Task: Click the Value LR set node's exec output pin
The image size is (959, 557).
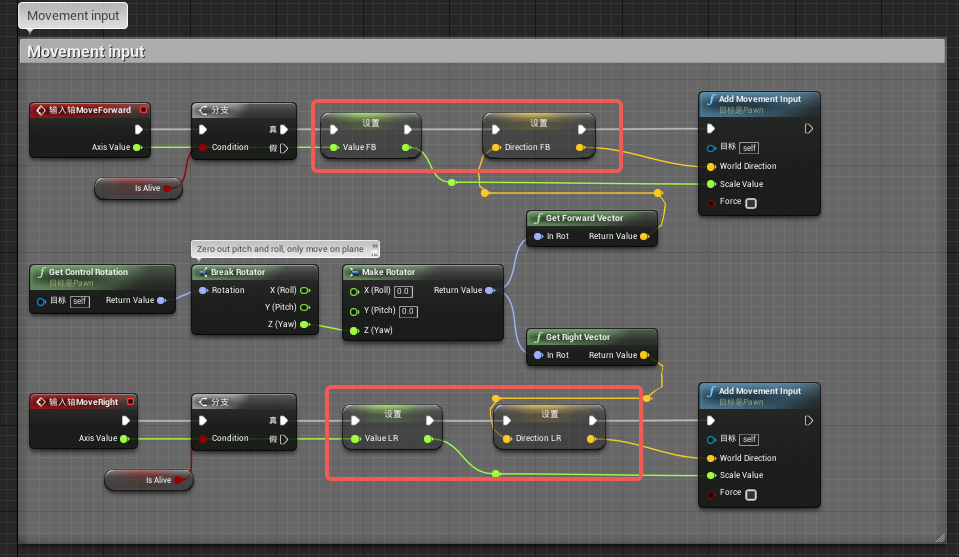Action: [x=430, y=421]
